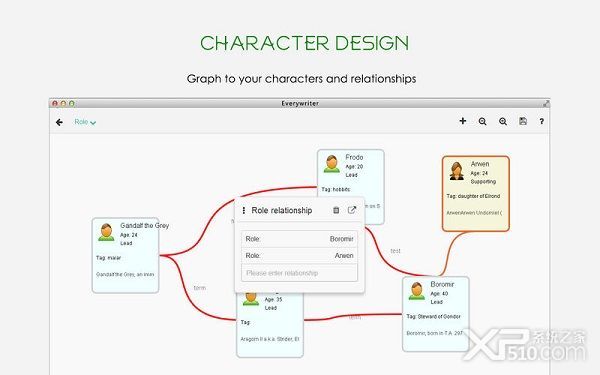Click the 'Tag: maiar' text on Gandalf
This screenshot has width=600, height=375.
pos(108,258)
